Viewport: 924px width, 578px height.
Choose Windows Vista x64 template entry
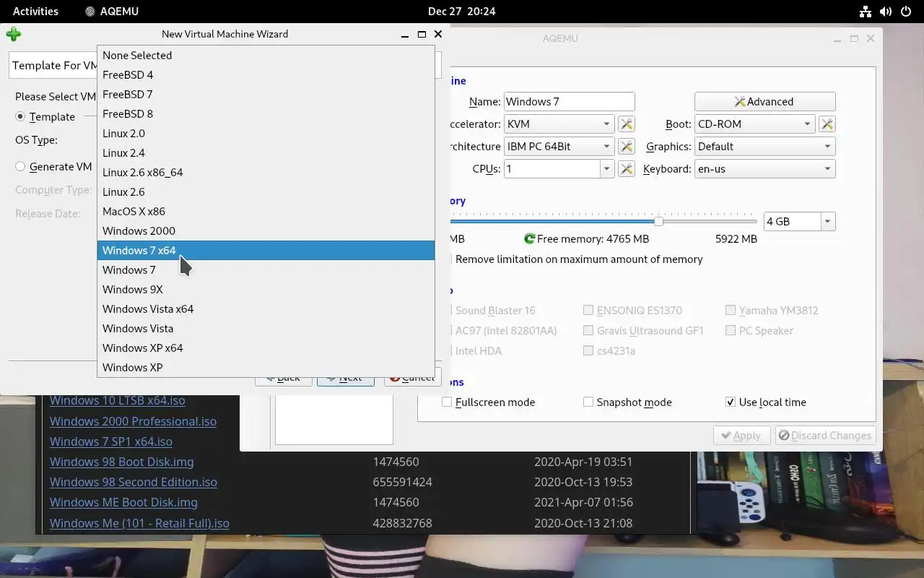pyautogui.click(x=266, y=309)
